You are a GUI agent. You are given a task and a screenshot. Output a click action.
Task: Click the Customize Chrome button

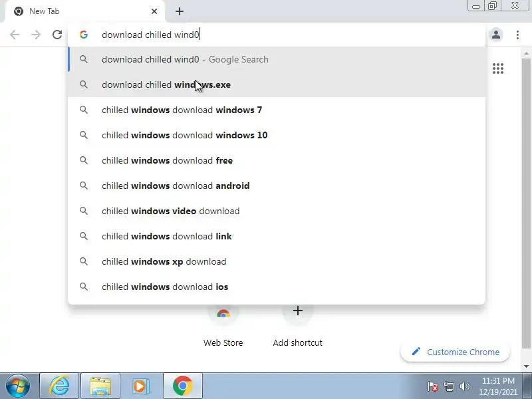pos(455,352)
